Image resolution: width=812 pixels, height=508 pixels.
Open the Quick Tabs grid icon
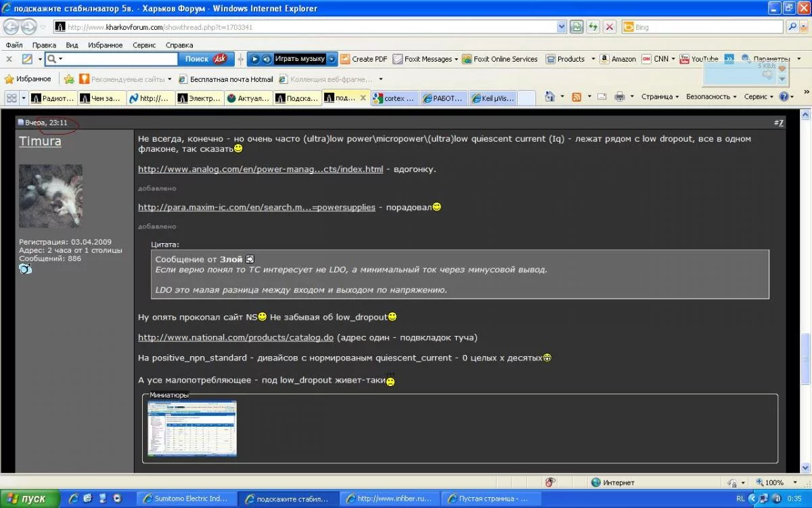(x=11, y=98)
